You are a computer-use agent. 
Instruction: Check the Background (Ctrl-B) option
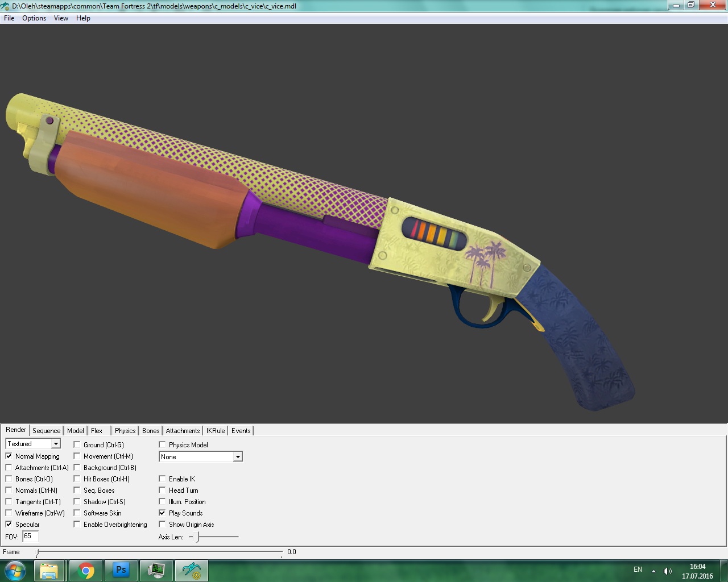77,468
